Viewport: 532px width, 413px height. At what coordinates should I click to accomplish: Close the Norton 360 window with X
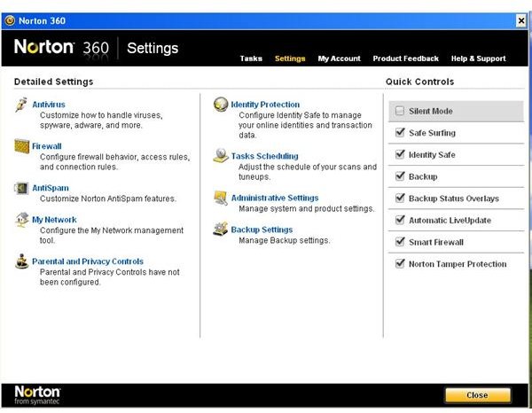521,21
